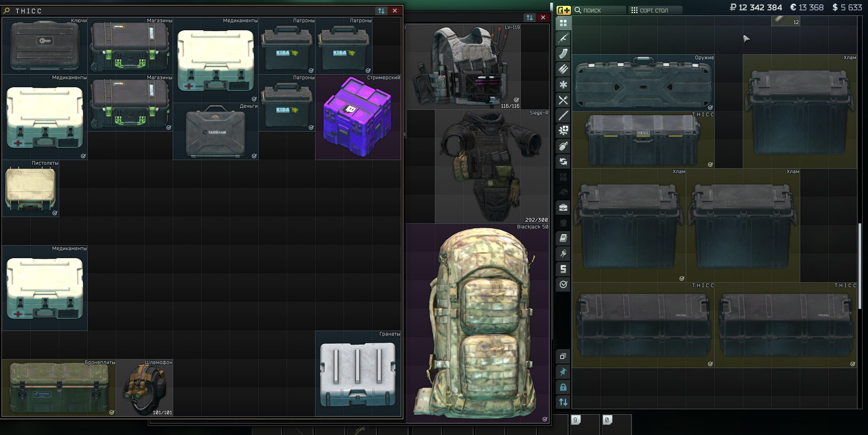
Task: Select the LV-119 plate carrier
Action: point(464,67)
